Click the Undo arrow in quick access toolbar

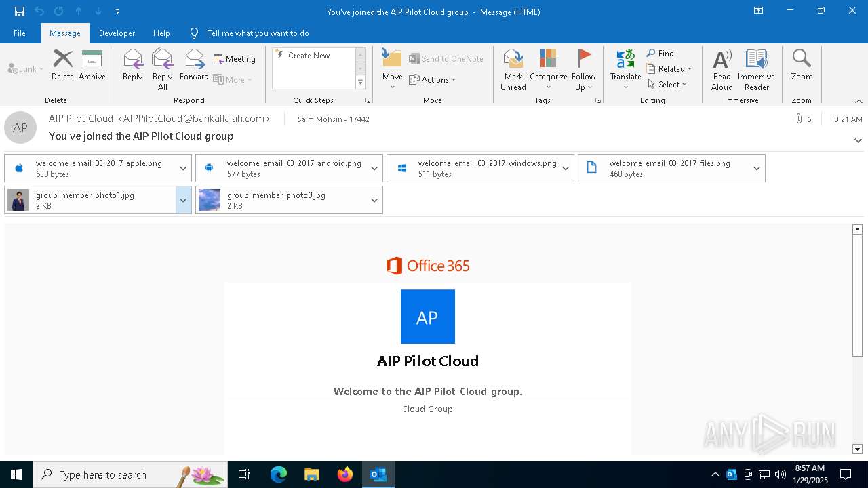coord(39,11)
